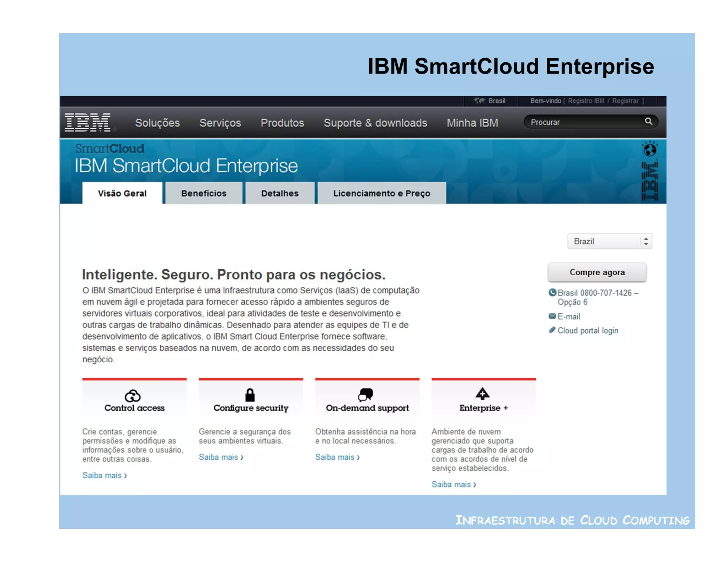Click the Enterprise + heading
The image size is (728, 562).
click(483, 408)
